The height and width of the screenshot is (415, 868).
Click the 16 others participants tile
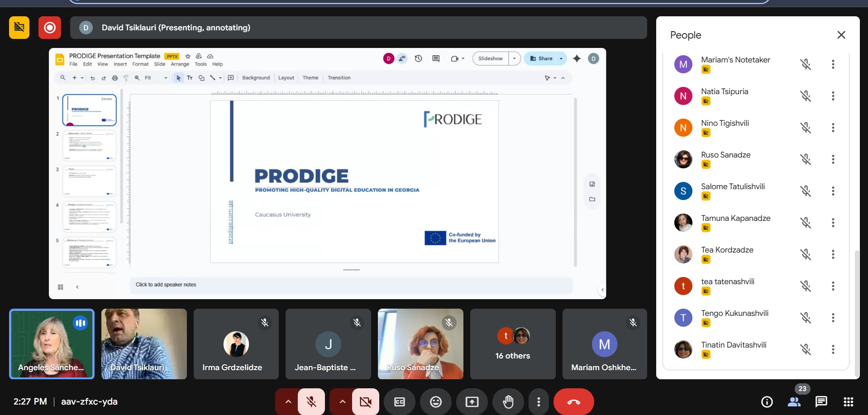(513, 344)
